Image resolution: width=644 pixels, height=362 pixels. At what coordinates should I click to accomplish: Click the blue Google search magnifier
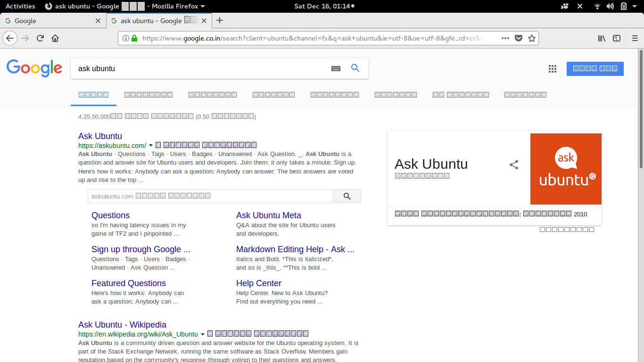(355, 68)
